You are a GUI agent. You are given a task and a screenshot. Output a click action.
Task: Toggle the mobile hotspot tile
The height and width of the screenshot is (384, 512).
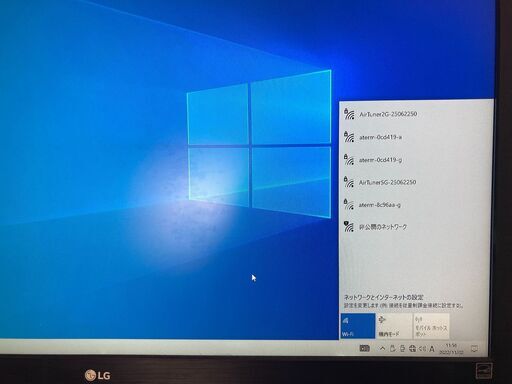[x=431, y=326]
